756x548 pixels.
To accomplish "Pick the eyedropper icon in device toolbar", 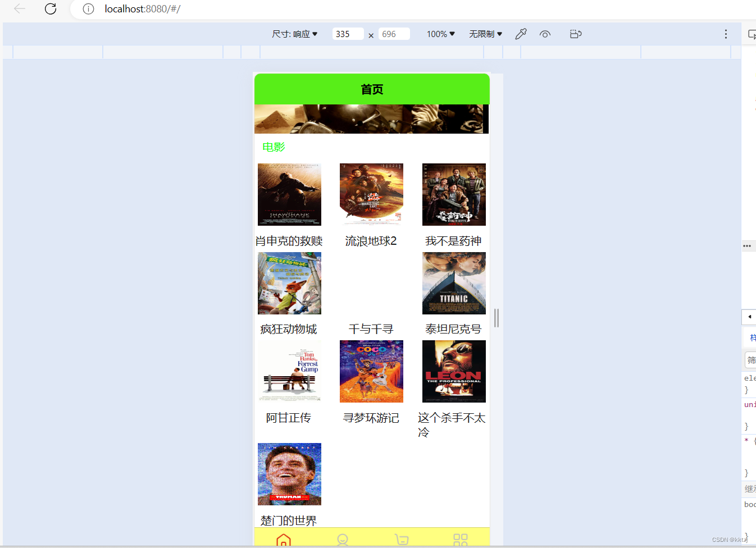I will [521, 34].
